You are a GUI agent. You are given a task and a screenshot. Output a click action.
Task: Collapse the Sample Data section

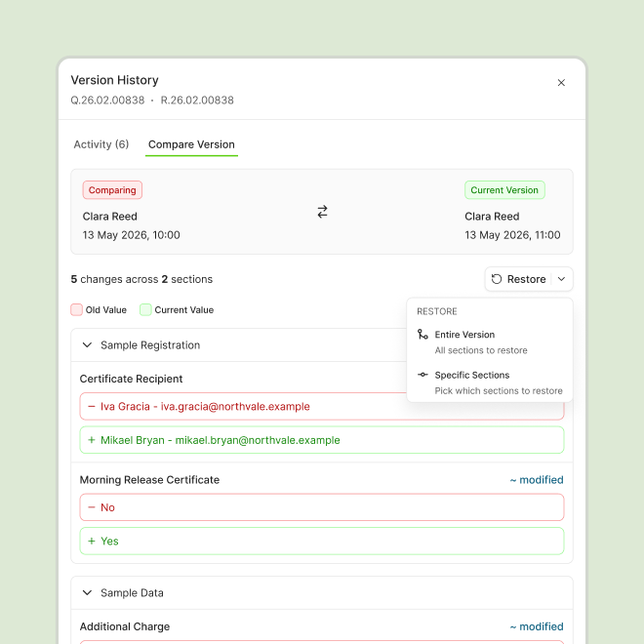87,592
